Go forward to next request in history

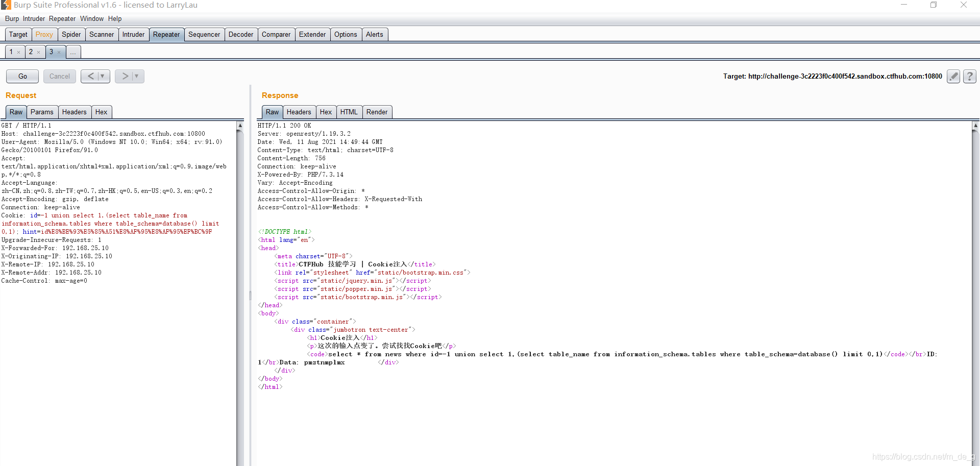point(125,76)
